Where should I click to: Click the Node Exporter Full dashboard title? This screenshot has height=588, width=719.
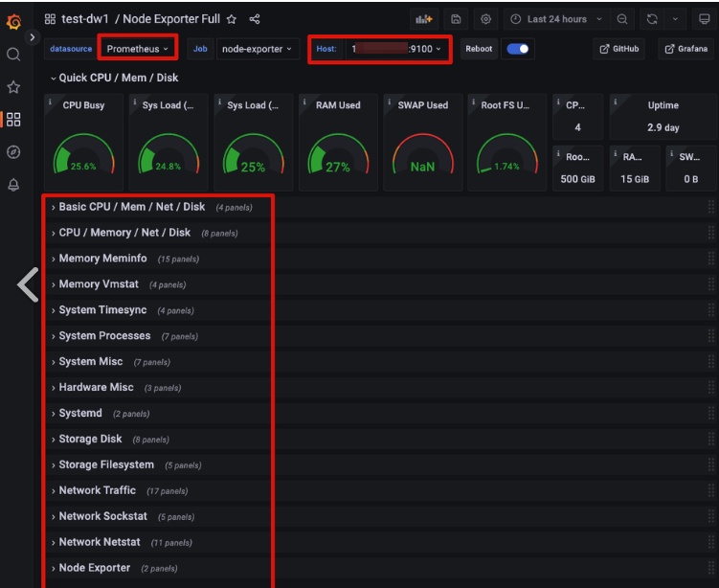(171, 19)
